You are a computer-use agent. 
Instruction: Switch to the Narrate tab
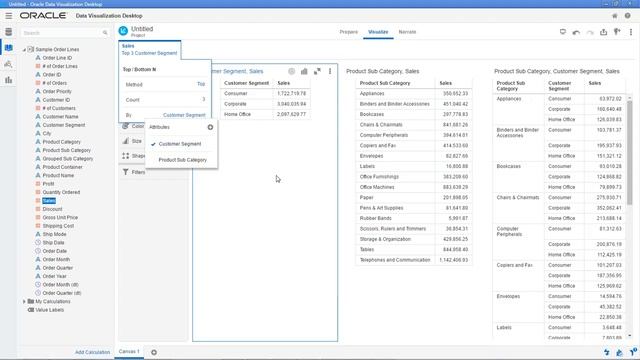407,32
